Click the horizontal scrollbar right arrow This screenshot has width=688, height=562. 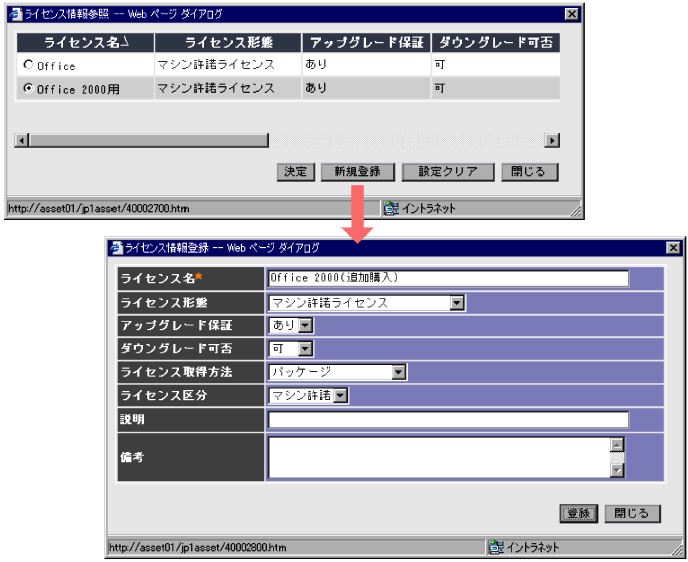pyautogui.click(x=552, y=140)
